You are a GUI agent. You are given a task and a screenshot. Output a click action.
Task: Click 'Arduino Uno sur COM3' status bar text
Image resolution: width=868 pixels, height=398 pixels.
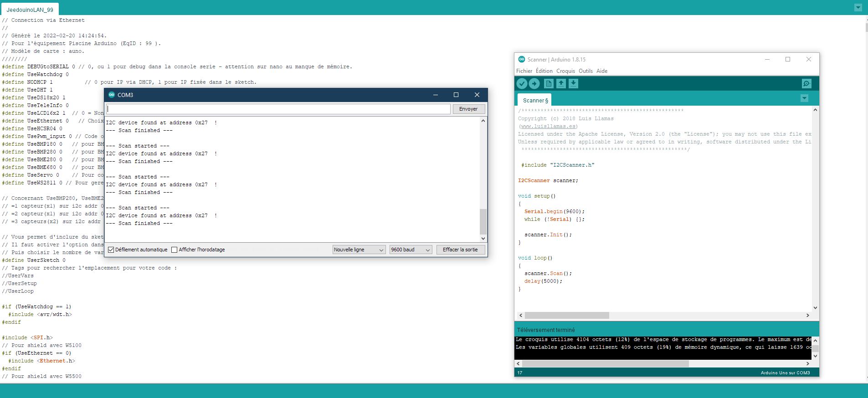(785, 372)
